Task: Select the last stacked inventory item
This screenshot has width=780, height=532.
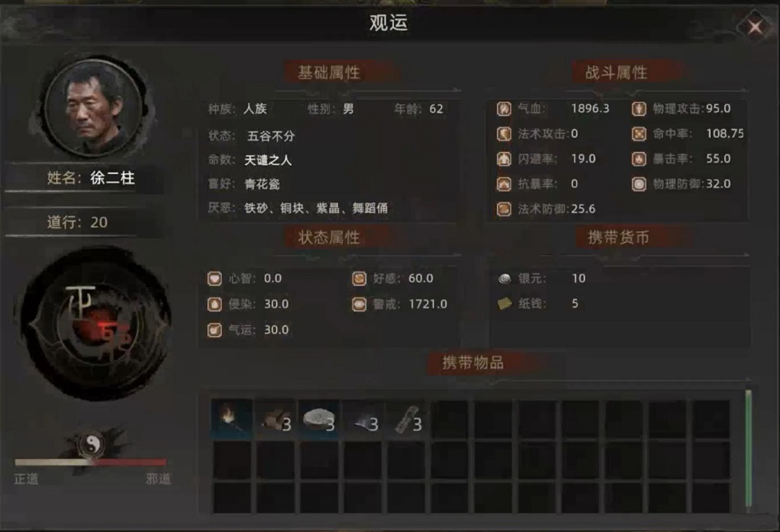Action: [x=406, y=418]
